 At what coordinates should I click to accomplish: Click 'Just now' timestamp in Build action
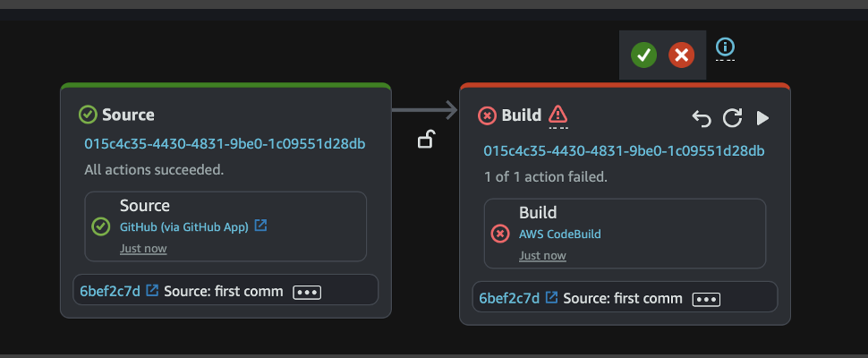[542, 256]
